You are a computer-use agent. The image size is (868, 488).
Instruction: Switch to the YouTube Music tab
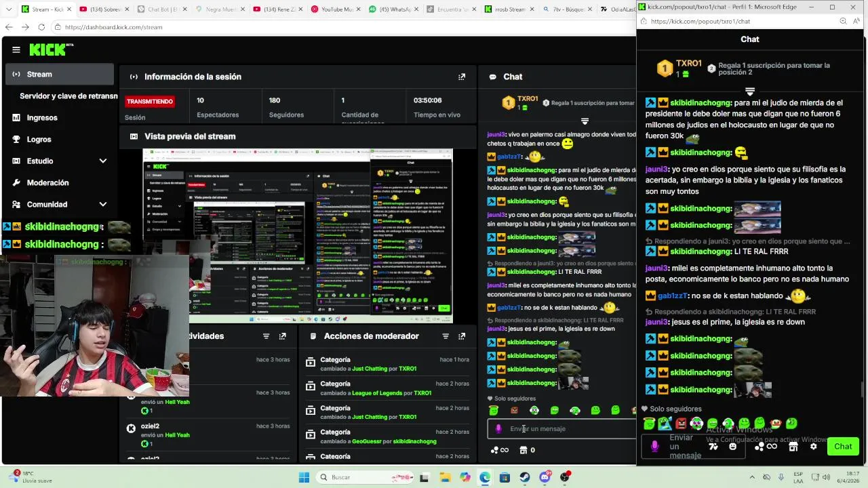[337, 9]
